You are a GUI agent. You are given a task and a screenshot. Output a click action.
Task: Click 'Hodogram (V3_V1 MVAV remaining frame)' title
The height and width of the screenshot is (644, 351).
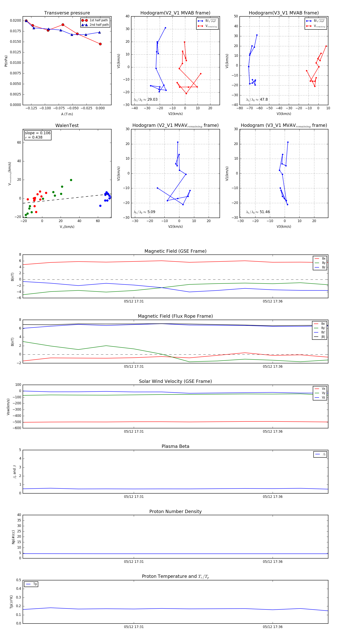point(284,125)
